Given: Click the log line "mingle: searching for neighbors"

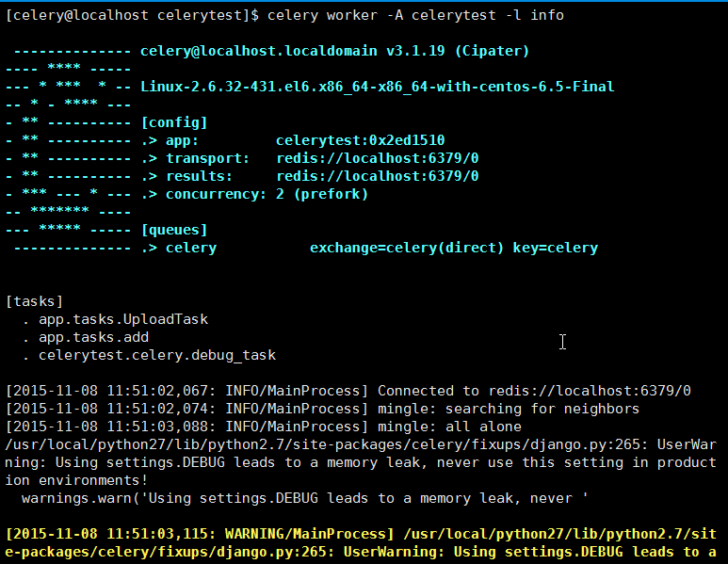Looking at the screenshot, I should click(x=509, y=409).
